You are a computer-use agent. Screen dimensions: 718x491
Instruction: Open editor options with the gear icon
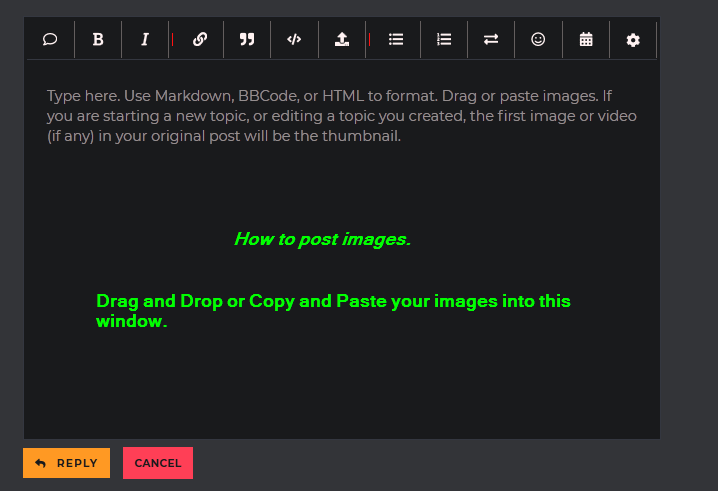[633, 40]
